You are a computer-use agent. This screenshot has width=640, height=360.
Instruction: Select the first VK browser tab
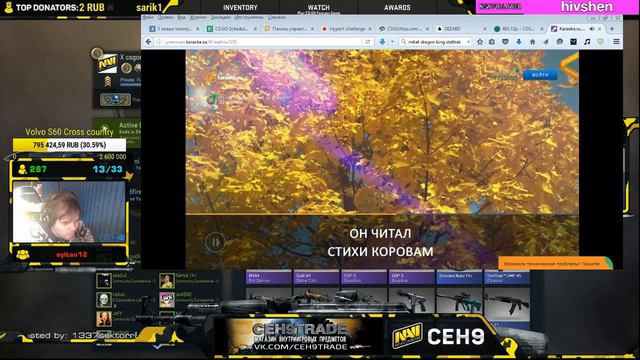(173, 29)
